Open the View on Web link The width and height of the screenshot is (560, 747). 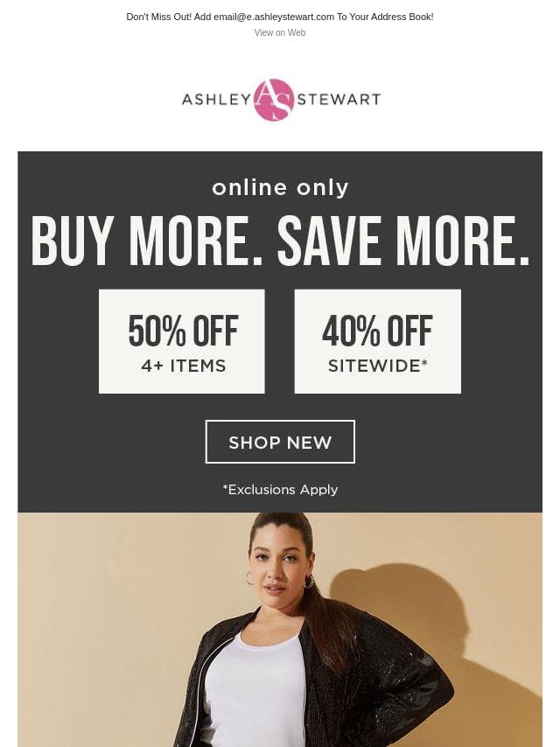click(x=280, y=32)
